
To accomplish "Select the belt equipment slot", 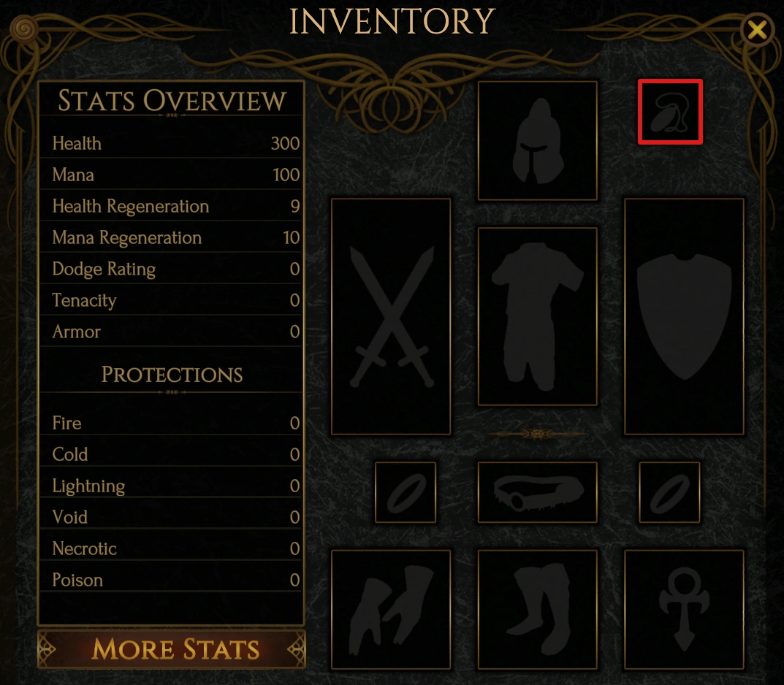I will point(538,493).
